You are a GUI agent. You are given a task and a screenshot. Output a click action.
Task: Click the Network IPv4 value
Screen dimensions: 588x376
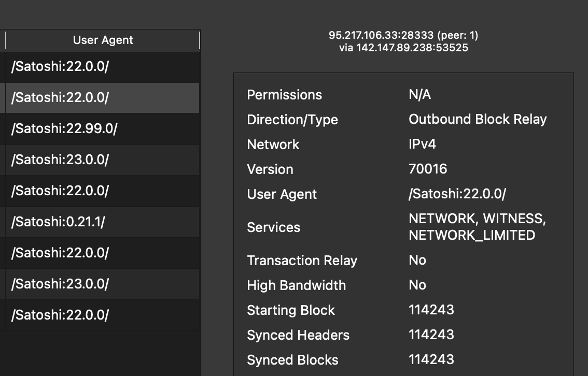click(x=422, y=144)
